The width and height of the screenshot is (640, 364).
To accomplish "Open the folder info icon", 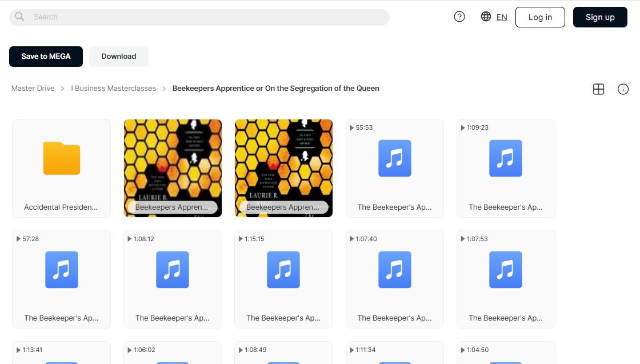I will [623, 89].
